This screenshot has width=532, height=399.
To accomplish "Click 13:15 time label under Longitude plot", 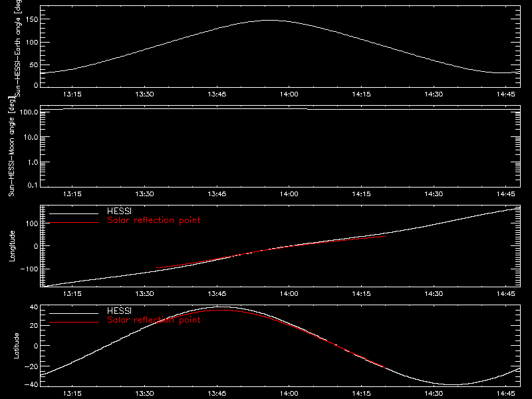I will pos(72,293).
